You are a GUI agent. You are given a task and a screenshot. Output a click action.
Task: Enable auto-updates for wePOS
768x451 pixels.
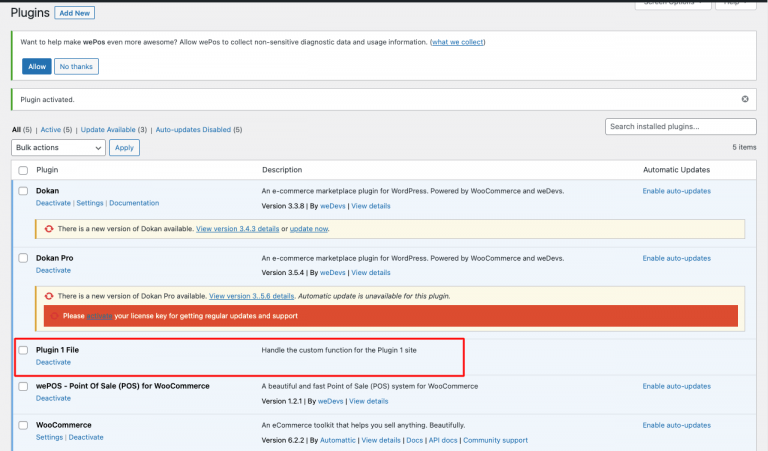pyautogui.click(x=676, y=386)
